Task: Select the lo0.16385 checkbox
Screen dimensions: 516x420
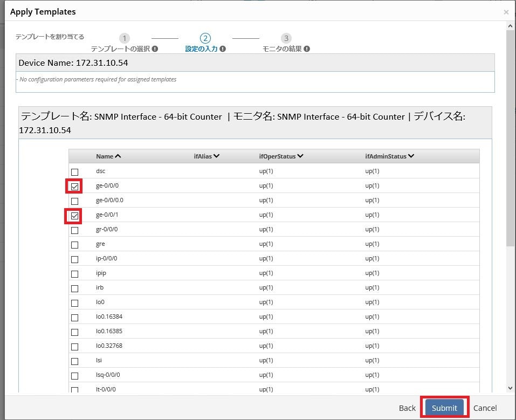Action: [x=75, y=332]
